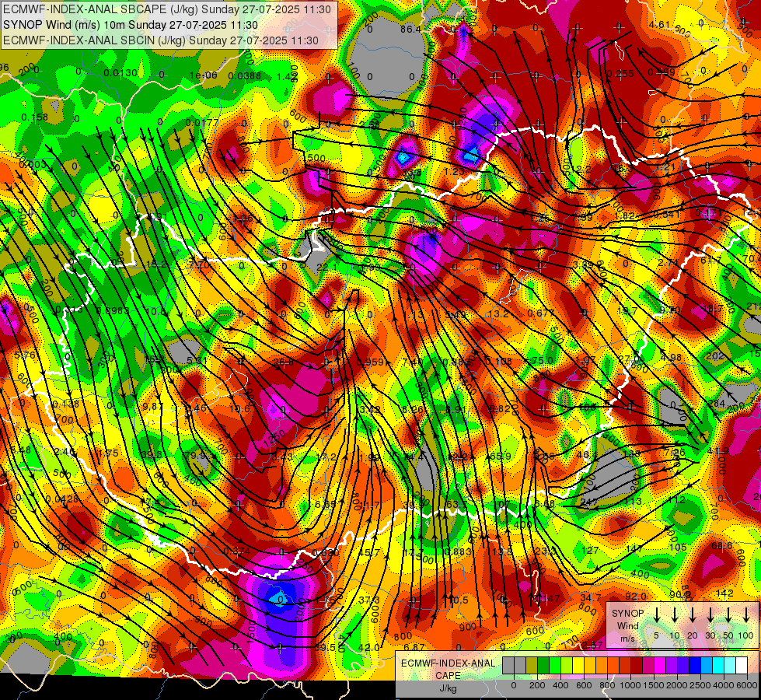Click the 3.70 value on the map
The image size is (761, 700).
(199, 264)
